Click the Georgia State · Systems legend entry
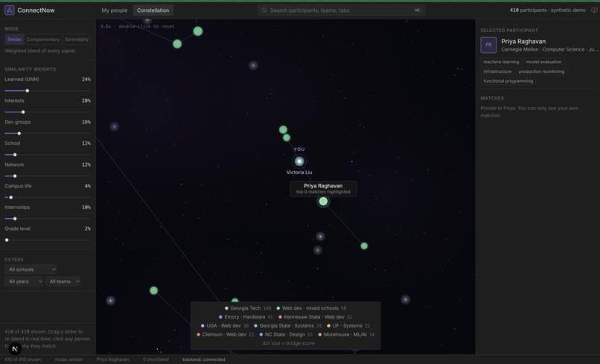This screenshot has width=600, height=364. 287,326
